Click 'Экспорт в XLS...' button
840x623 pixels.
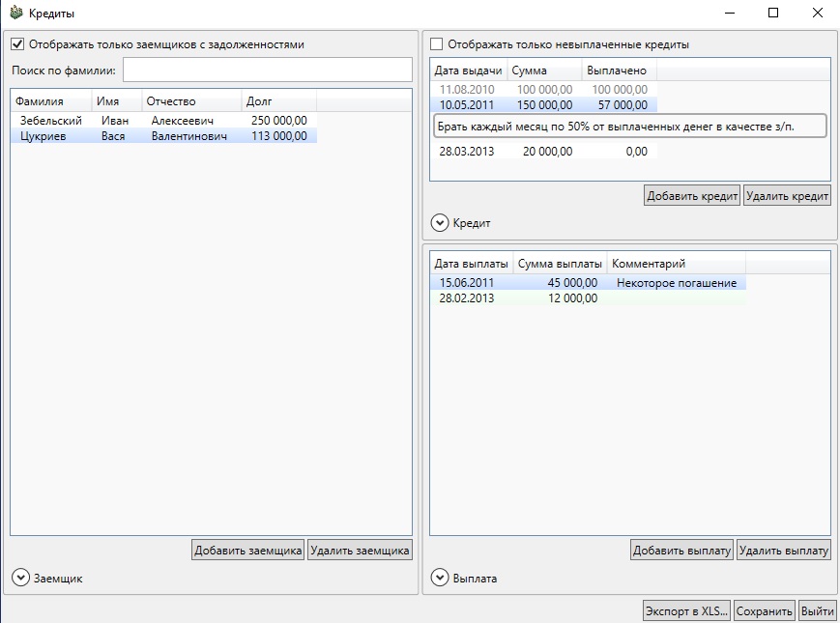click(686, 611)
